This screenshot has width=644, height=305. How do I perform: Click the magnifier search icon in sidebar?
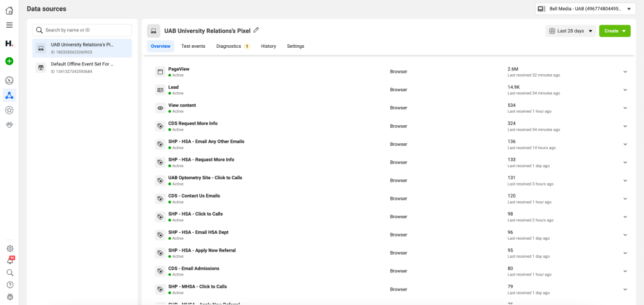tap(9, 272)
